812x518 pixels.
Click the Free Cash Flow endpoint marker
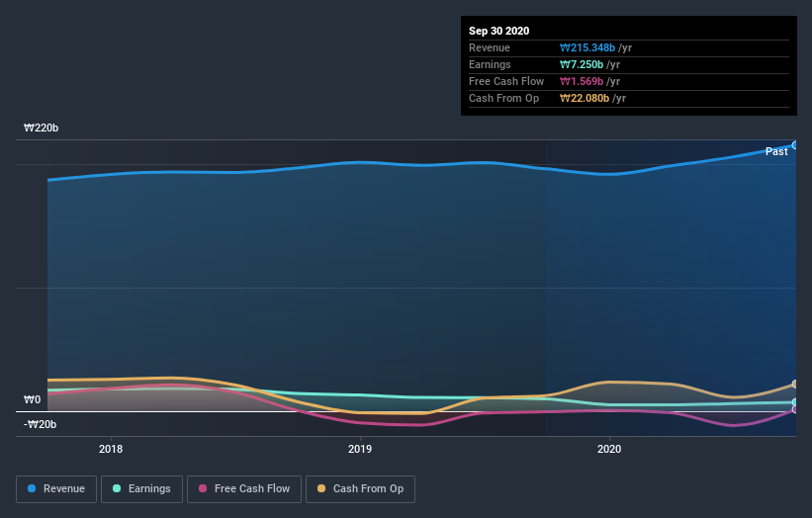coord(795,409)
